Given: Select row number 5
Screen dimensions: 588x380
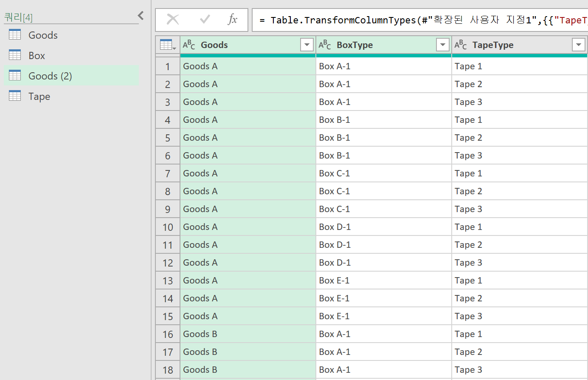Looking at the screenshot, I should click(x=168, y=138).
